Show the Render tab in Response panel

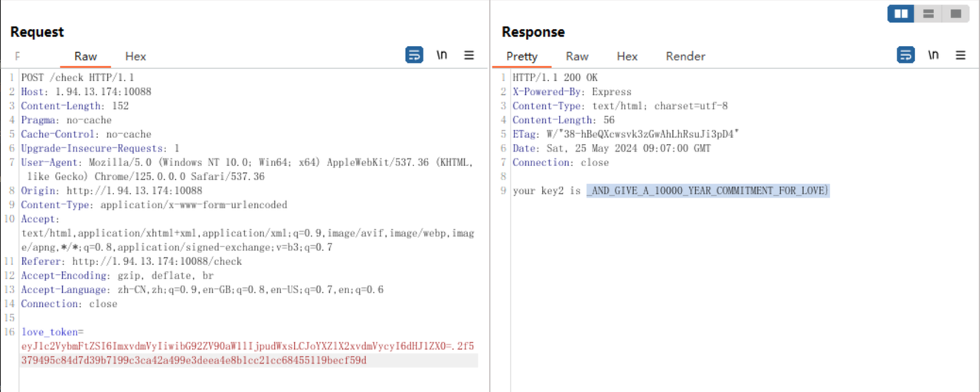click(685, 56)
